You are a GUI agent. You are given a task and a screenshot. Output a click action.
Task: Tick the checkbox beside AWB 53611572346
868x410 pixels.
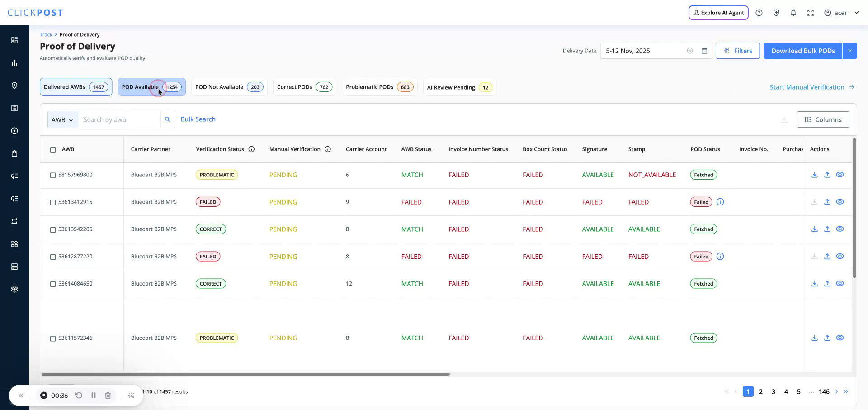[x=53, y=338]
